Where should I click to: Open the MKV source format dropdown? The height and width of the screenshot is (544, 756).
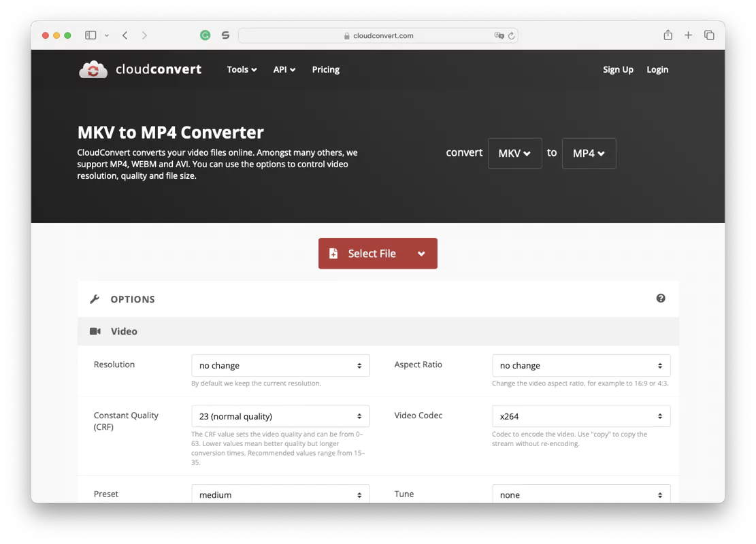click(x=514, y=154)
